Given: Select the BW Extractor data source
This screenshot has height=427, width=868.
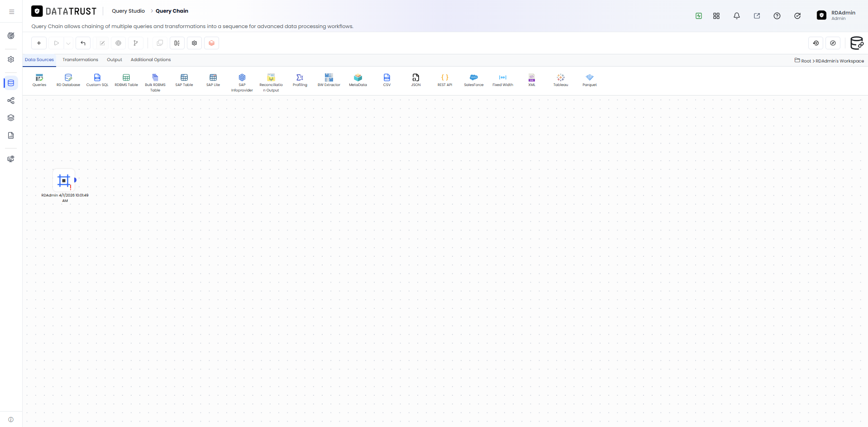Looking at the screenshot, I should pyautogui.click(x=329, y=80).
